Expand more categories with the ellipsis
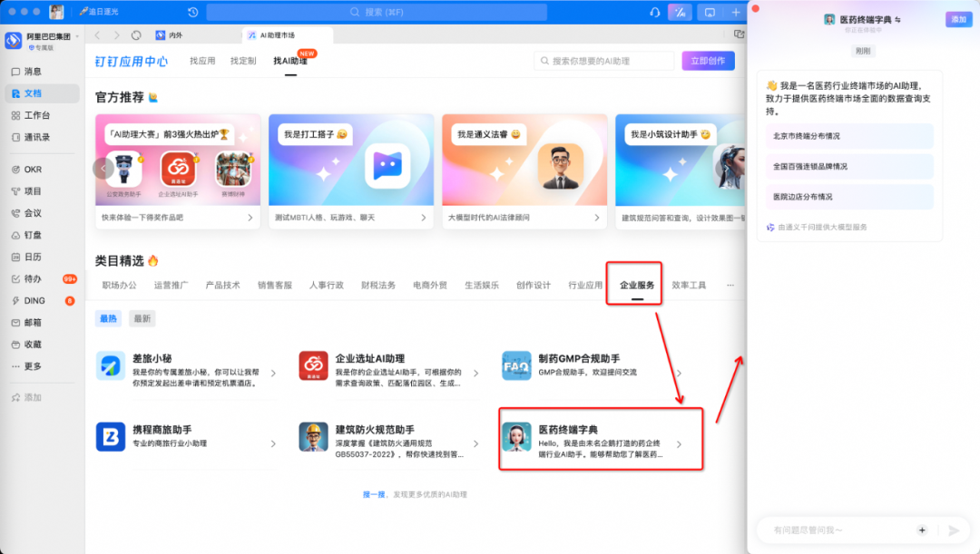This screenshot has height=554, width=980. click(x=730, y=286)
